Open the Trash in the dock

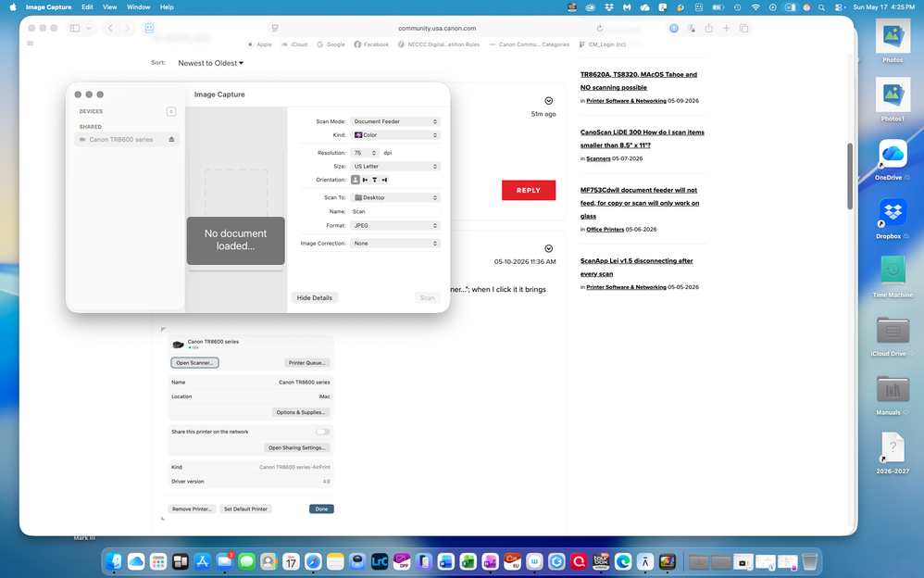coord(810,561)
